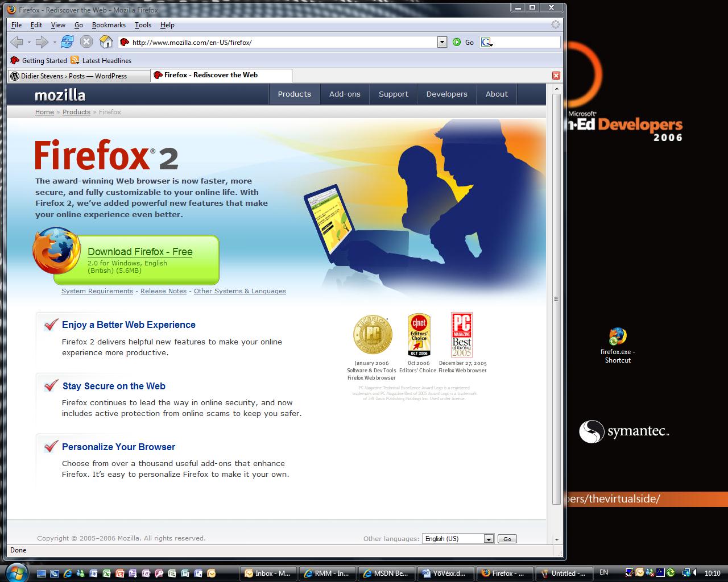Go to the Home page icon
The height and width of the screenshot is (582, 728).
click(x=106, y=42)
